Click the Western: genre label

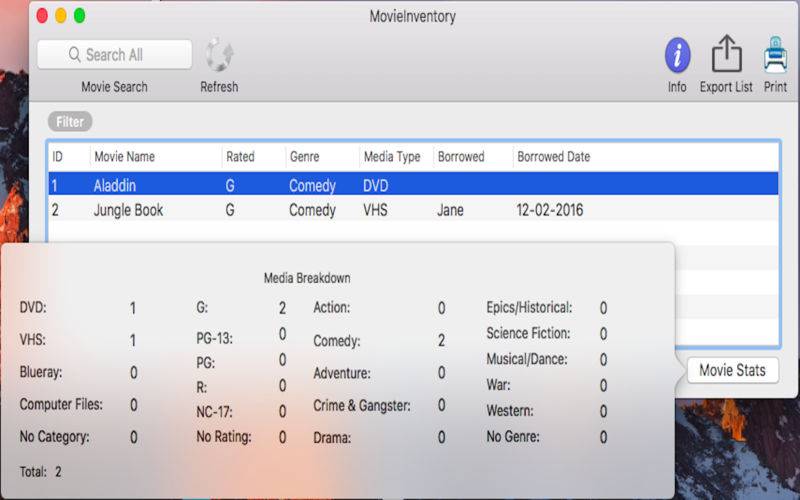pyautogui.click(x=510, y=411)
